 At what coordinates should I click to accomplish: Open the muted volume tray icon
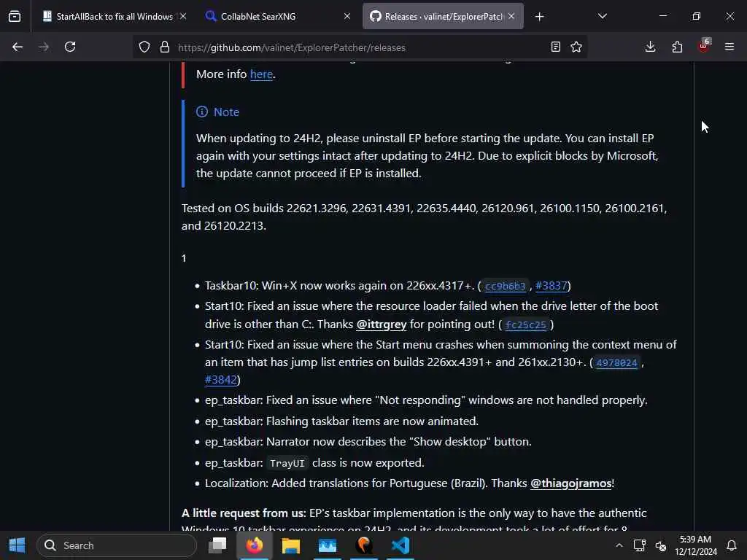[x=661, y=545]
